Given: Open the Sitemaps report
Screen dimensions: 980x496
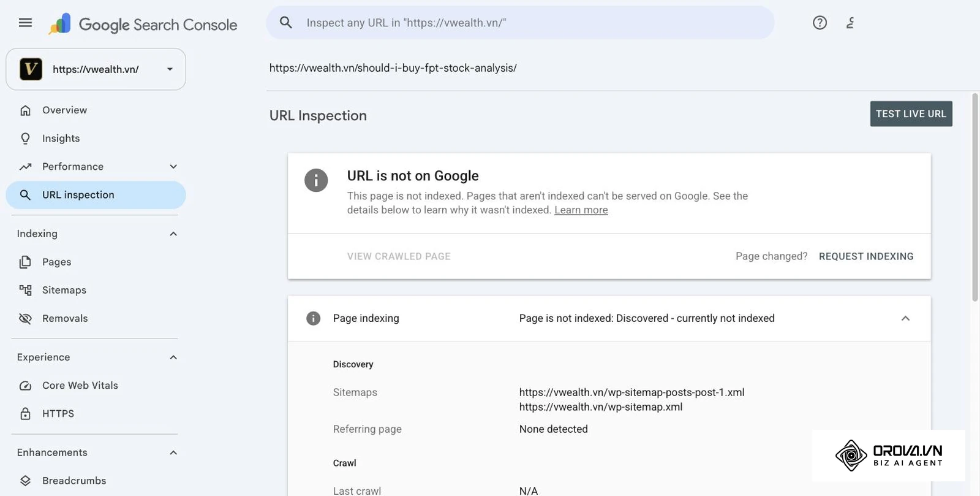Looking at the screenshot, I should [96, 291].
